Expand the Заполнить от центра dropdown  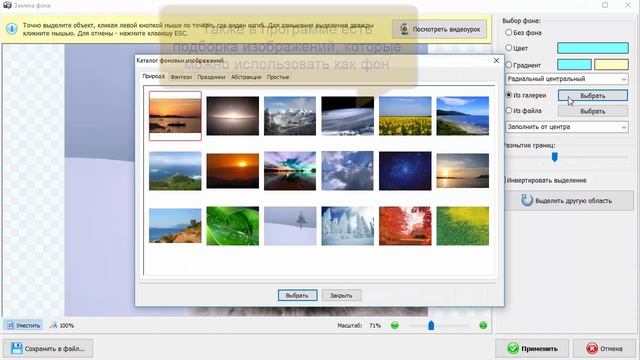567,127
